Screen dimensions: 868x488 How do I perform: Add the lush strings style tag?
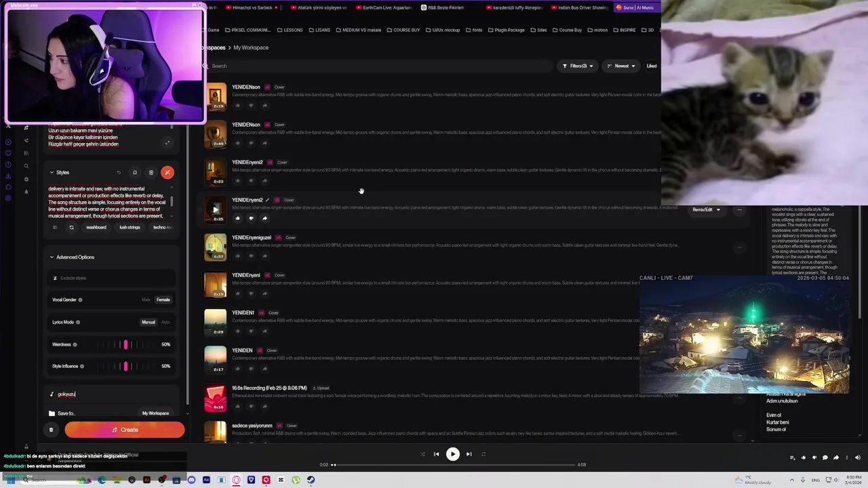coord(130,227)
